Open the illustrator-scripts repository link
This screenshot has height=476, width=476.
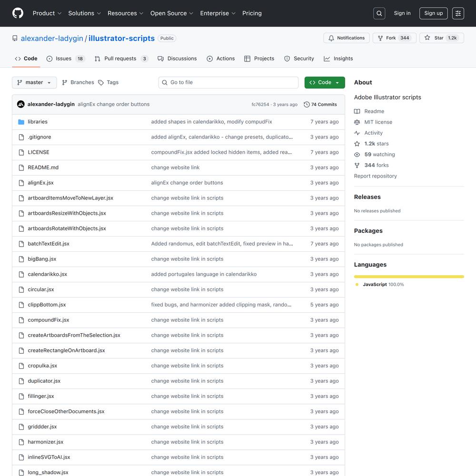121,38
